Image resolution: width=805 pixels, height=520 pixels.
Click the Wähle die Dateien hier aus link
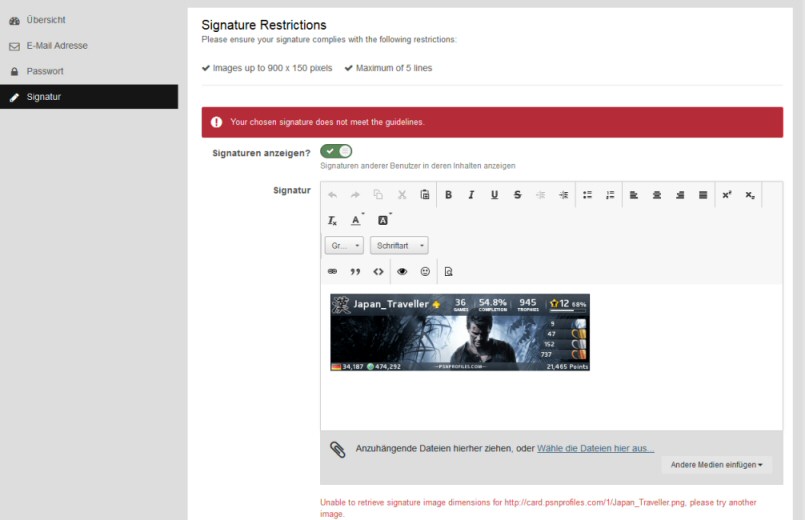pos(595,449)
